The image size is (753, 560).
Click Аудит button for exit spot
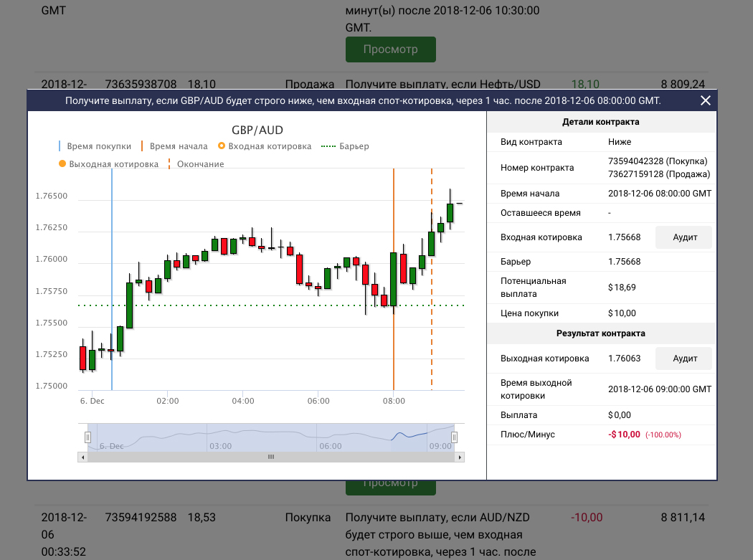pyautogui.click(x=685, y=359)
